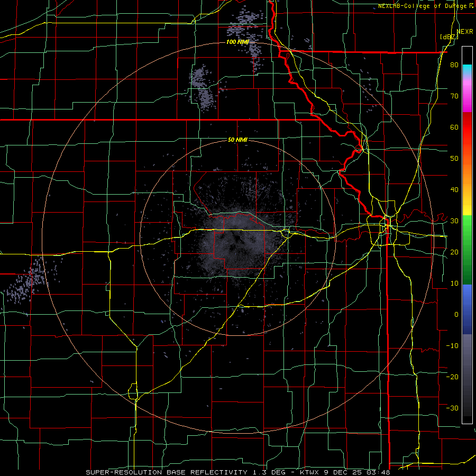Click the KTWX radar site identifier
The image size is (476, 476).
pos(310,472)
